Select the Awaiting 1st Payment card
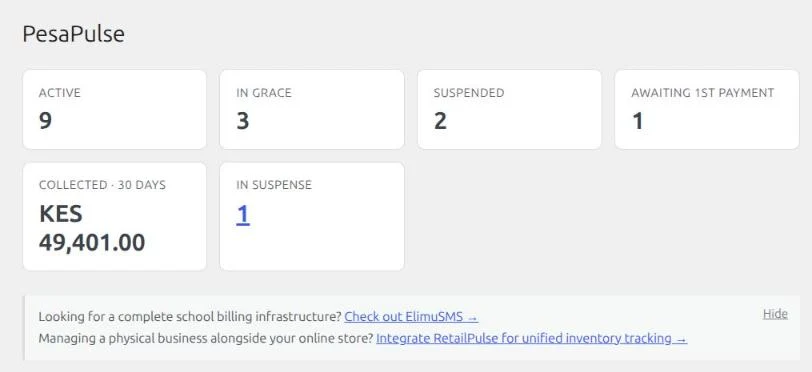 click(x=707, y=109)
